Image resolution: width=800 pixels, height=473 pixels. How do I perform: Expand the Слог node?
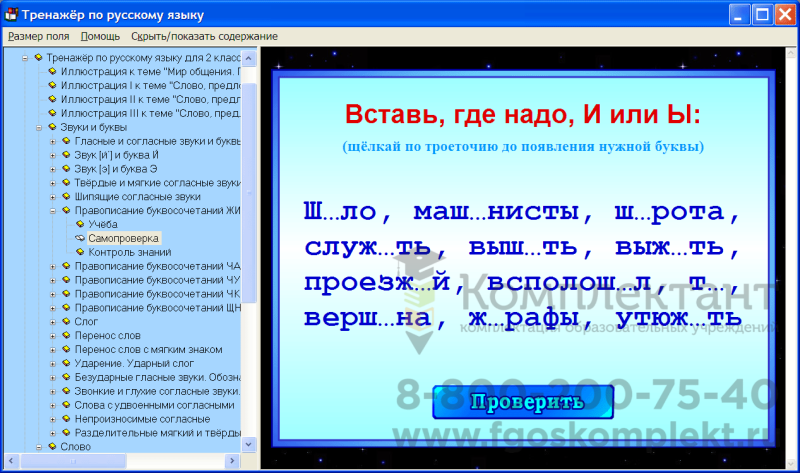pos(53,322)
